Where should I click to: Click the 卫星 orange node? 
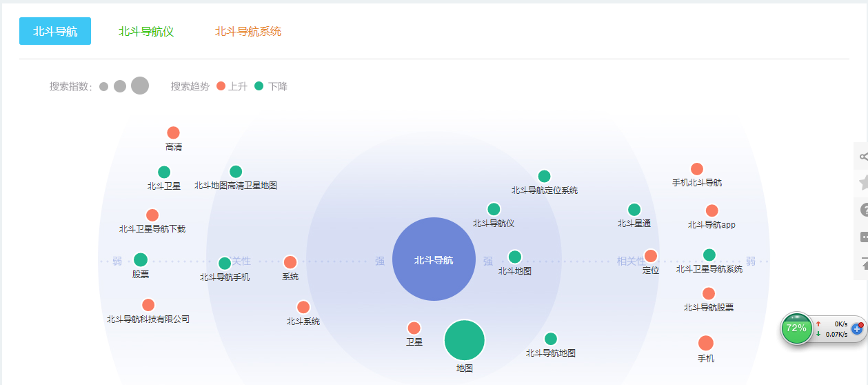414,328
